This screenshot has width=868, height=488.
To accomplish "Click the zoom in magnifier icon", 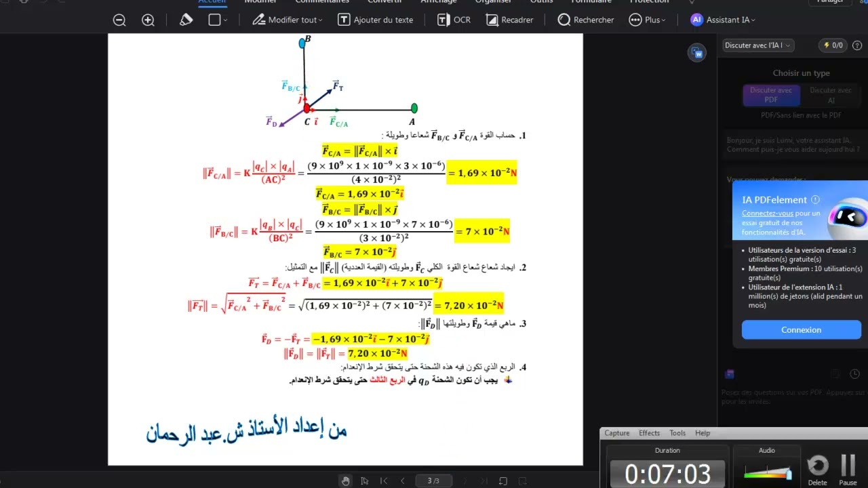I will [x=148, y=20].
